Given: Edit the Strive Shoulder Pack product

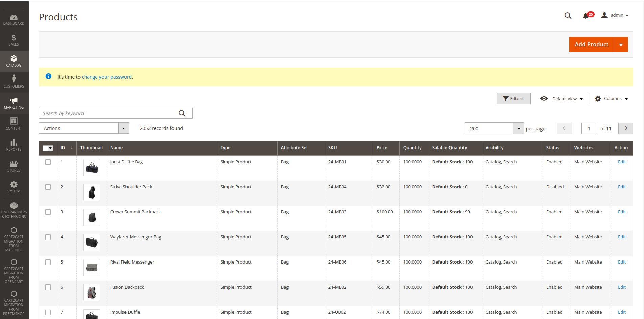Looking at the screenshot, I should click(622, 187).
